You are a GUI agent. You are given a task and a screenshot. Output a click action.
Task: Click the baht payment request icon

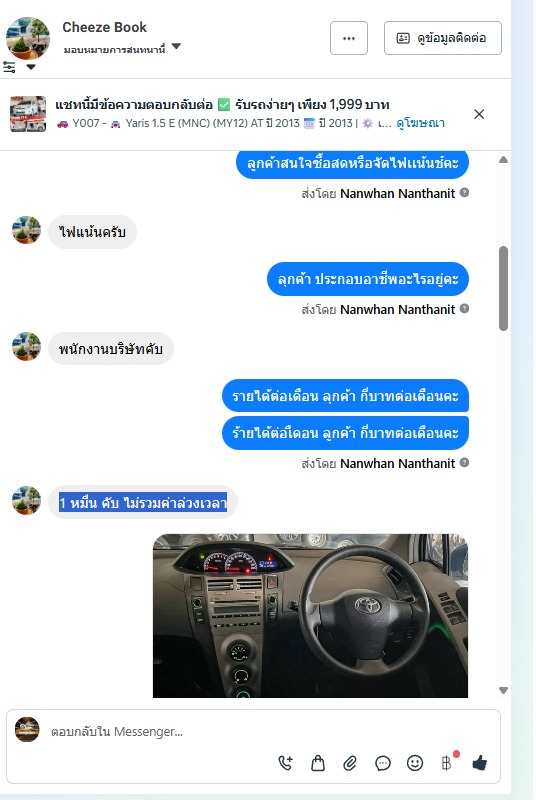(447, 763)
